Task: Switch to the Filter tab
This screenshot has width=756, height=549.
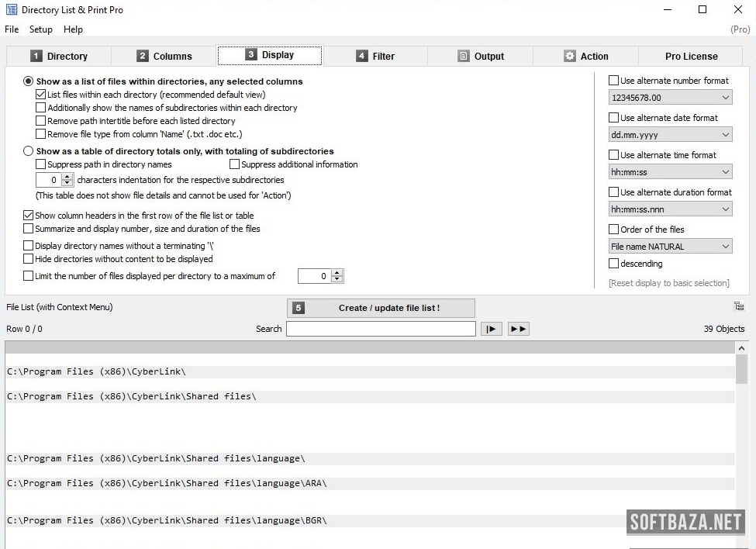Action: click(x=375, y=56)
